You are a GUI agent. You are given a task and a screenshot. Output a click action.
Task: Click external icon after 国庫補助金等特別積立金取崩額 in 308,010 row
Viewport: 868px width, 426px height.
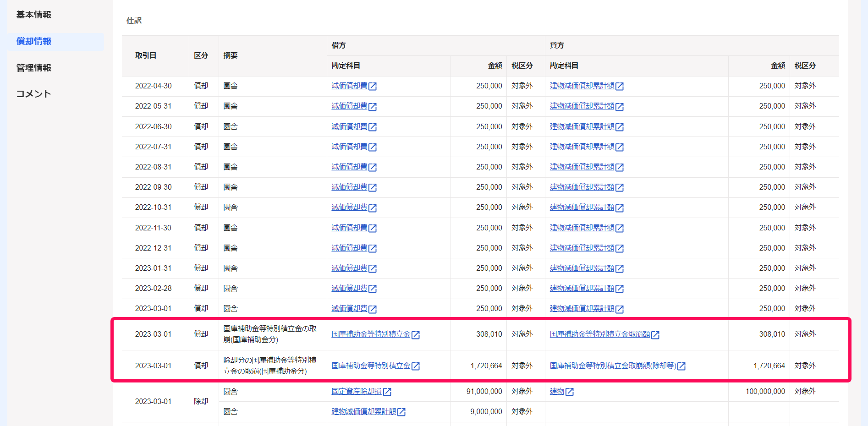point(655,335)
